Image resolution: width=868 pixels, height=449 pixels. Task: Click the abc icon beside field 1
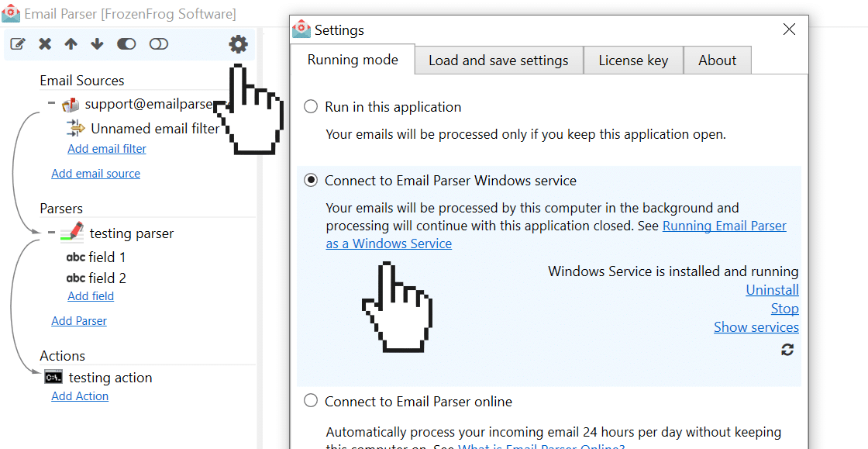click(x=76, y=257)
